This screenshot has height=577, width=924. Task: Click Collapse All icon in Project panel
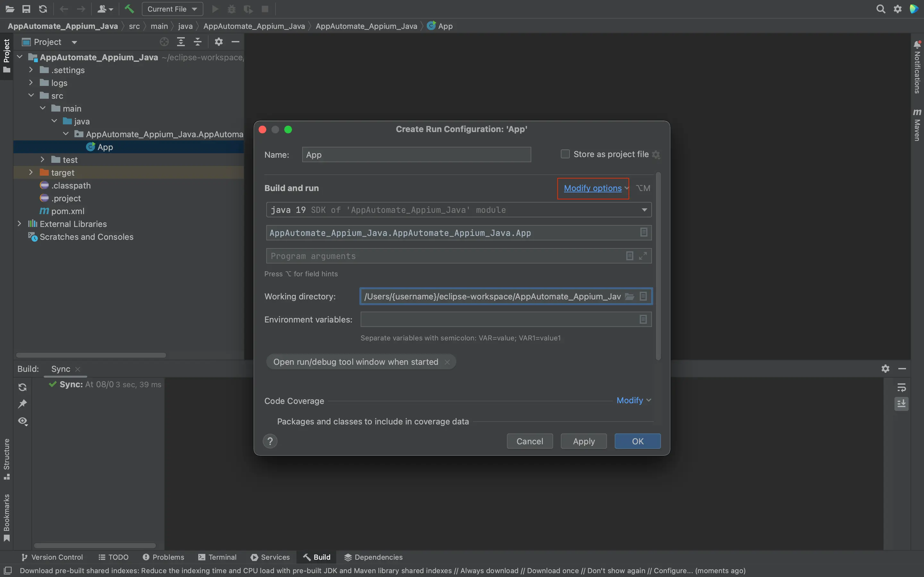[x=197, y=42]
